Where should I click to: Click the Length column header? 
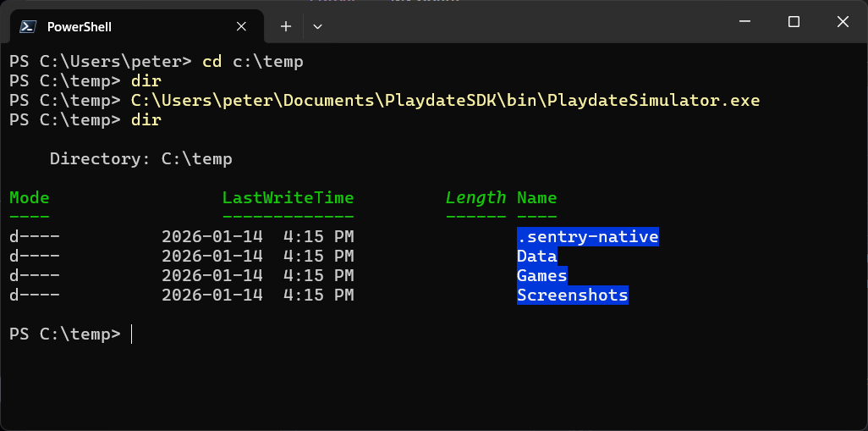click(x=475, y=198)
